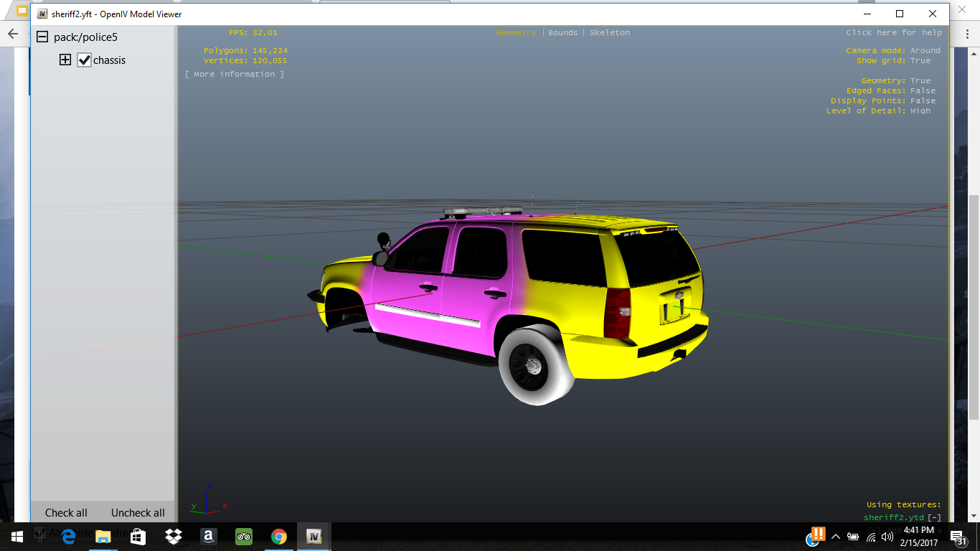Go back in the browser behind the viewer
980x551 pixels.
pos(13,34)
